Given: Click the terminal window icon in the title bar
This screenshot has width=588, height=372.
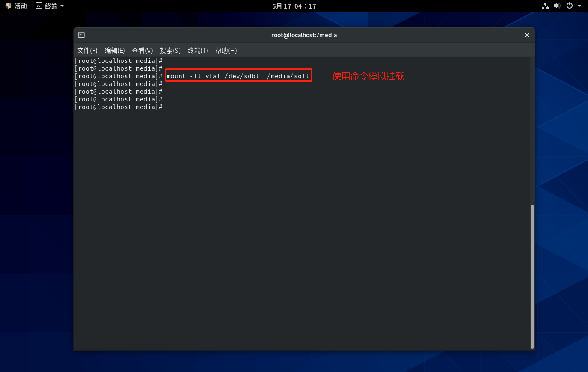Looking at the screenshot, I should click(x=81, y=35).
